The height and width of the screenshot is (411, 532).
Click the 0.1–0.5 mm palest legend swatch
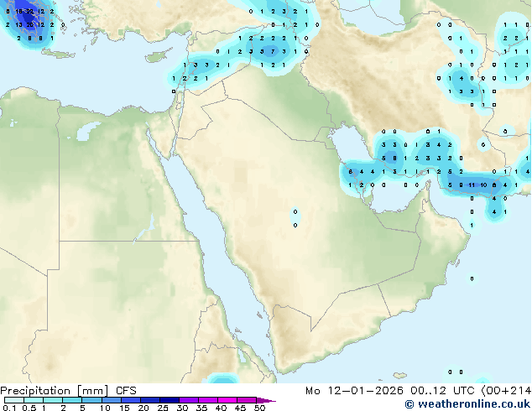pyautogui.click(x=14, y=400)
